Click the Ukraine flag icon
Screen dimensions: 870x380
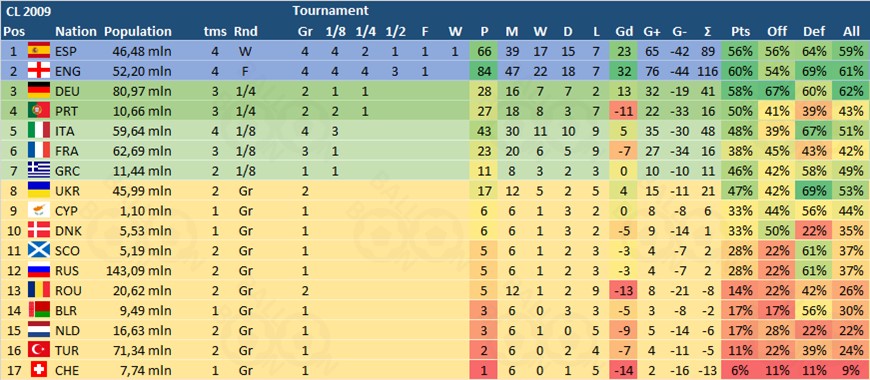coord(38,191)
